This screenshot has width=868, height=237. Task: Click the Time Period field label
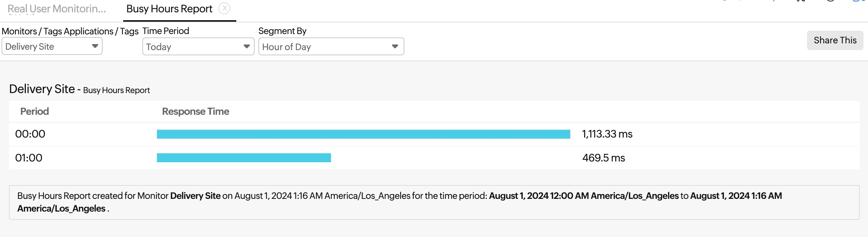166,31
